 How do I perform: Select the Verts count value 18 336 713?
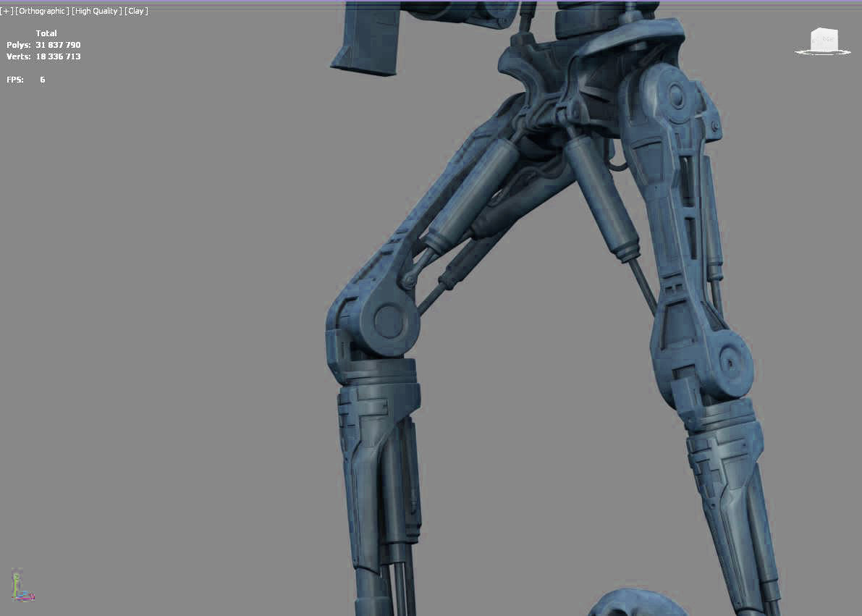[x=59, y=56]
